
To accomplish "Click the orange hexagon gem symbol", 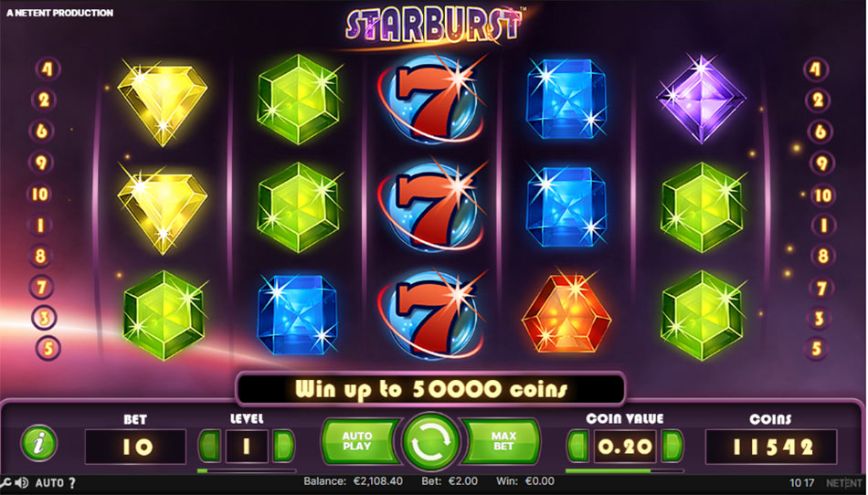I will (x=566, y=313).
